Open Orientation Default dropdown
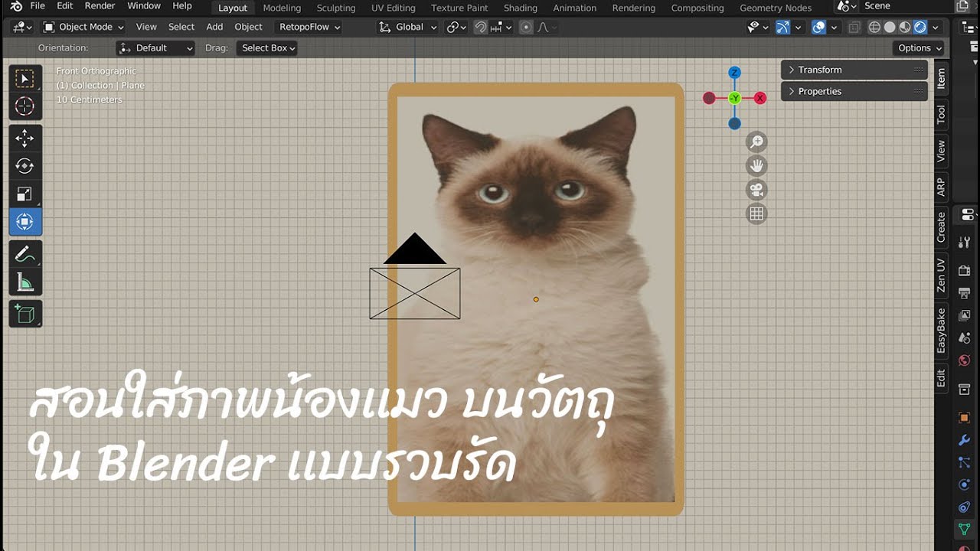Screen dimensions: 980x551 click(x=155, y=47)
